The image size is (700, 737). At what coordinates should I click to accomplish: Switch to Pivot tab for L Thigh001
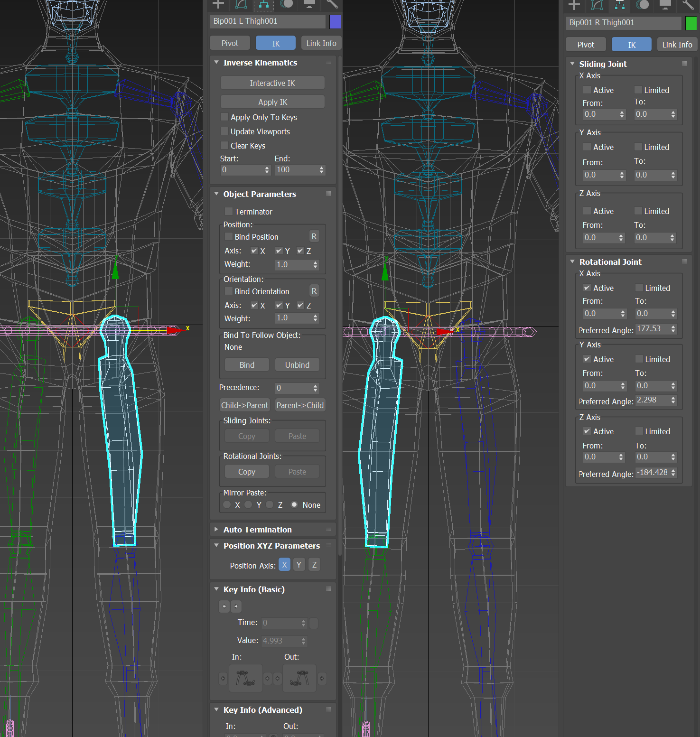pos(230,43)
